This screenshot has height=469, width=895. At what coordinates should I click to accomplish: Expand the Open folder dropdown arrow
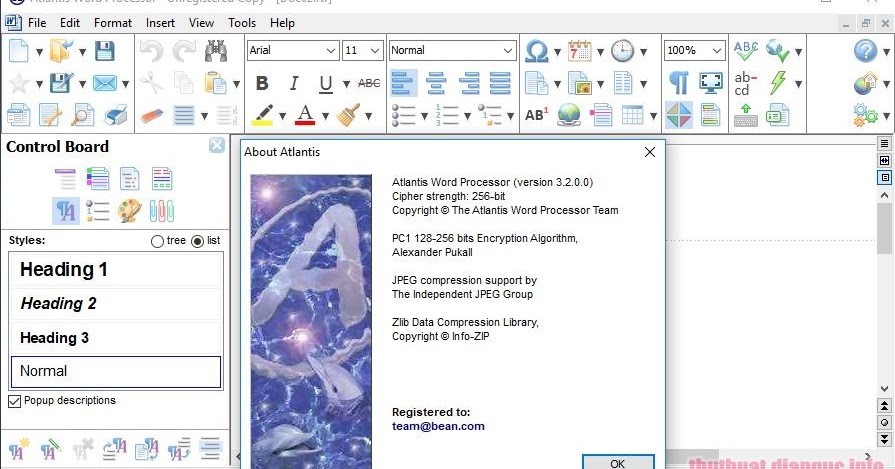pyautogui.click(x=82, y=52)
